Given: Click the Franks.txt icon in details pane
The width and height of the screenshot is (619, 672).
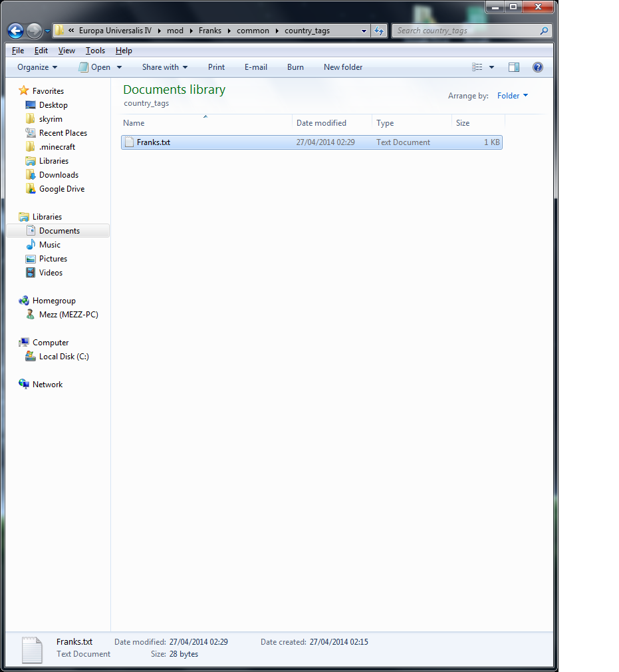Looking at the screenshot, I should pyautogui.click(x=33, y=650).
